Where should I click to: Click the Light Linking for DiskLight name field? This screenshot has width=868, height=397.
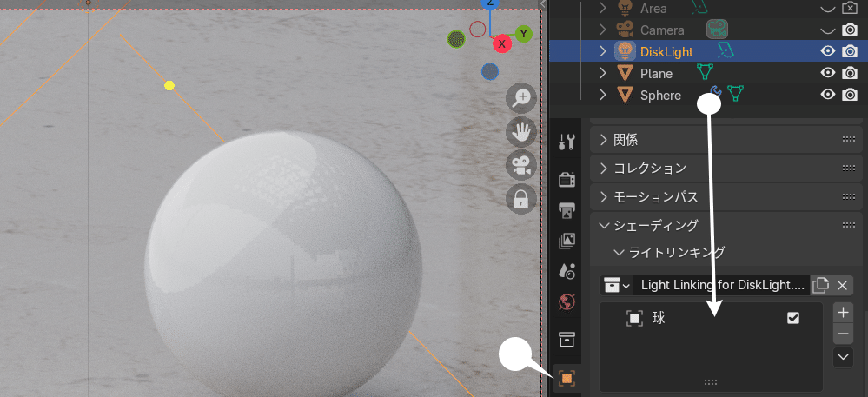[x=721, y=285]
